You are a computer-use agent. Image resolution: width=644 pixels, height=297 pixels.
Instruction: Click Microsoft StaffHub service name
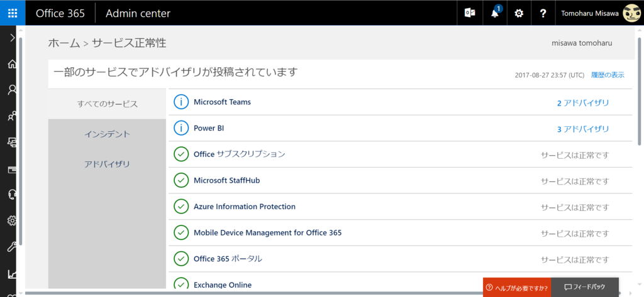point(226,180)
